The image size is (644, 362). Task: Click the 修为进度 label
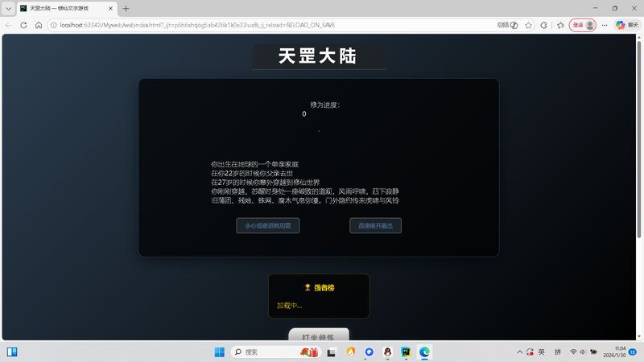click(325, 105)
